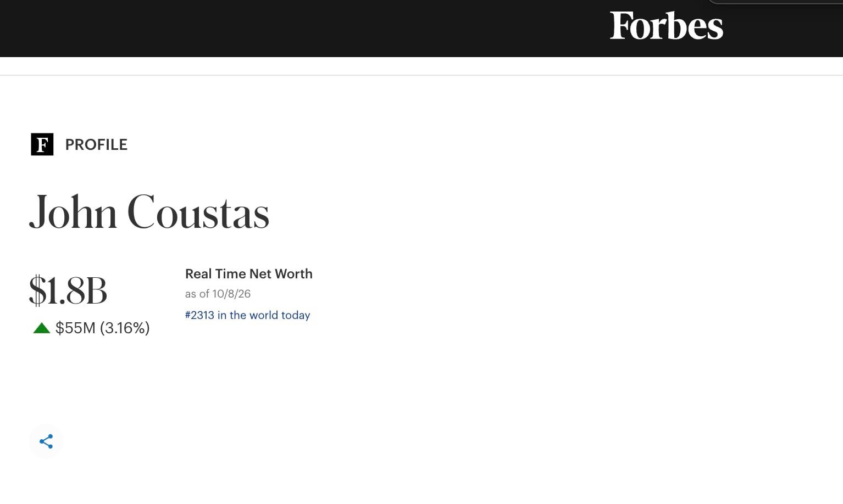
Task: Open the '#2313 in the world today' link
Action: point(247,315)
